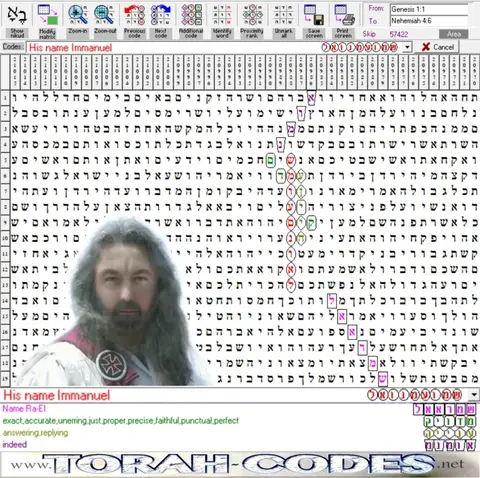Select the 'answering,replying' code entry

35,433
